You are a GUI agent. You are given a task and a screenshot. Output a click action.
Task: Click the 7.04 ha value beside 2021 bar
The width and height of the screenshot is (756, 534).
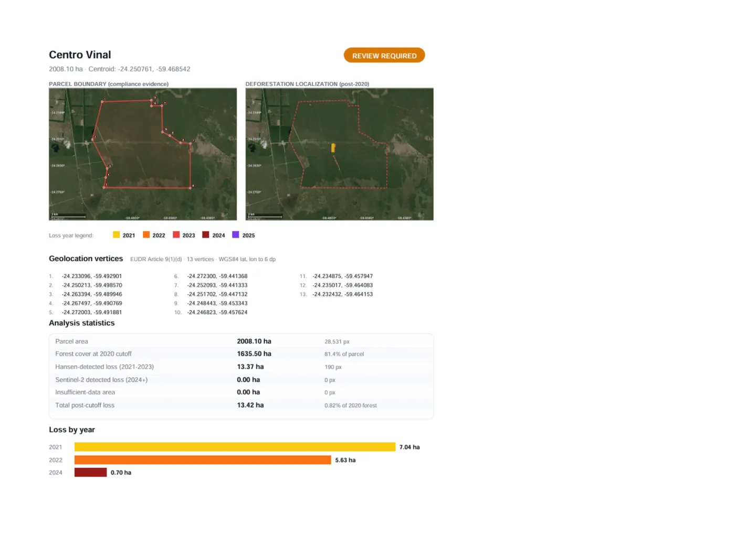(409, 447)
